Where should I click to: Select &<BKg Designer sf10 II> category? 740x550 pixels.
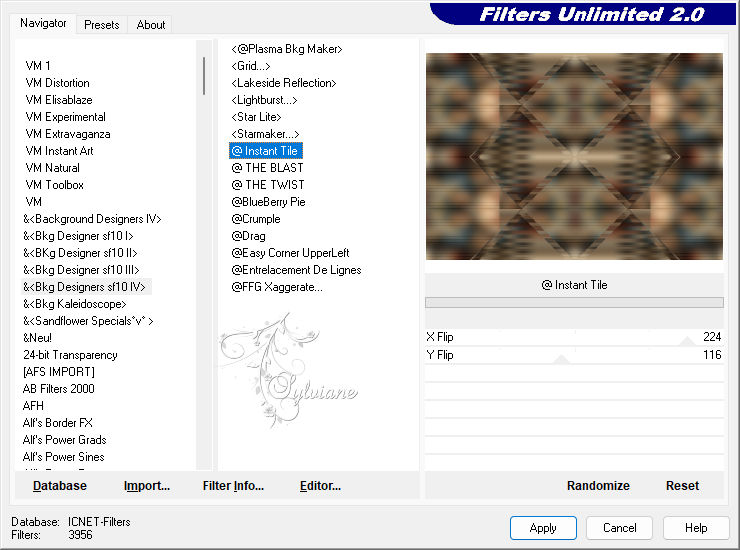(80, 253)
